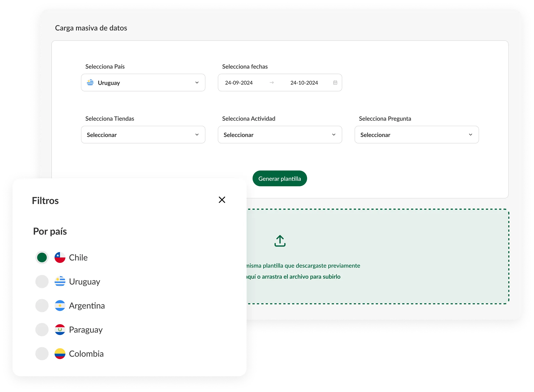Click the arrow between the dates
The height and width of the screenshot is (392, 534).
[272, 82]
